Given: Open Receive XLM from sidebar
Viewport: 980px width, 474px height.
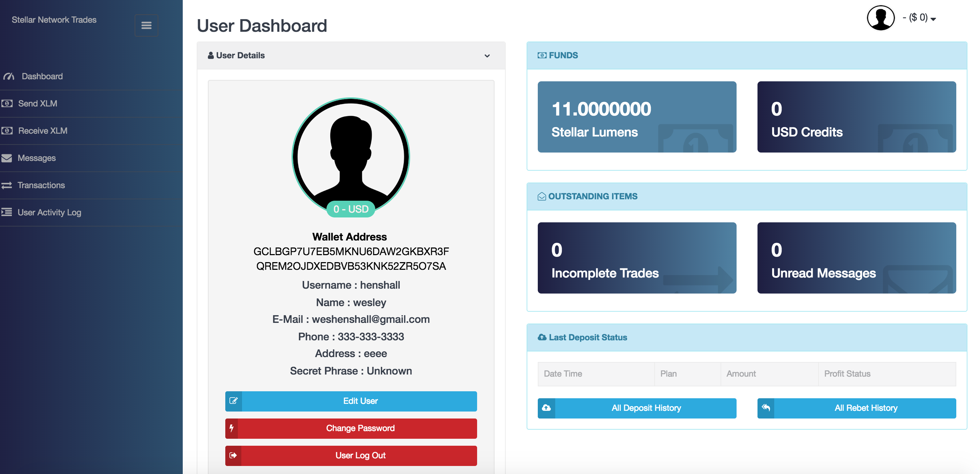Looking at the screenshot, I should coord(43,131).
